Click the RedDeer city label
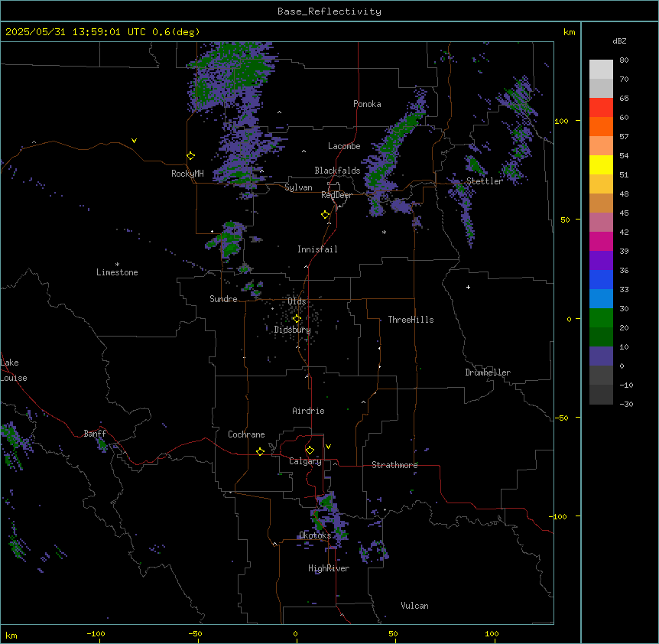This screenshot has height=644, width=659. (x=336, y=195)
